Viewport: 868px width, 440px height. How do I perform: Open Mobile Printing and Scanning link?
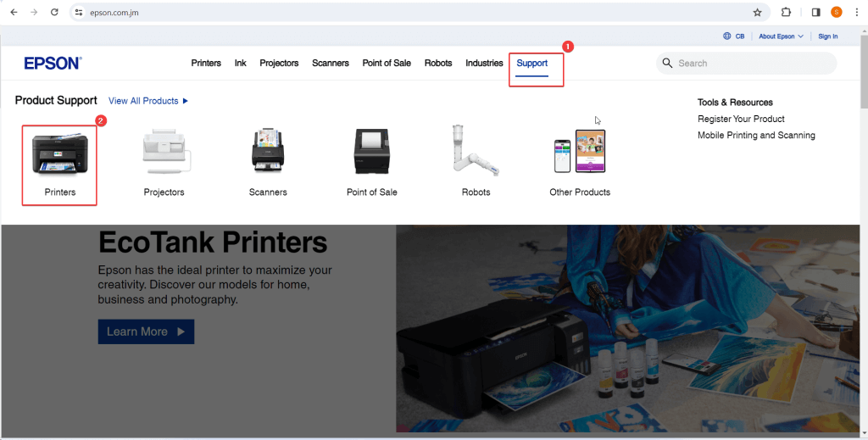coord(756,135)
